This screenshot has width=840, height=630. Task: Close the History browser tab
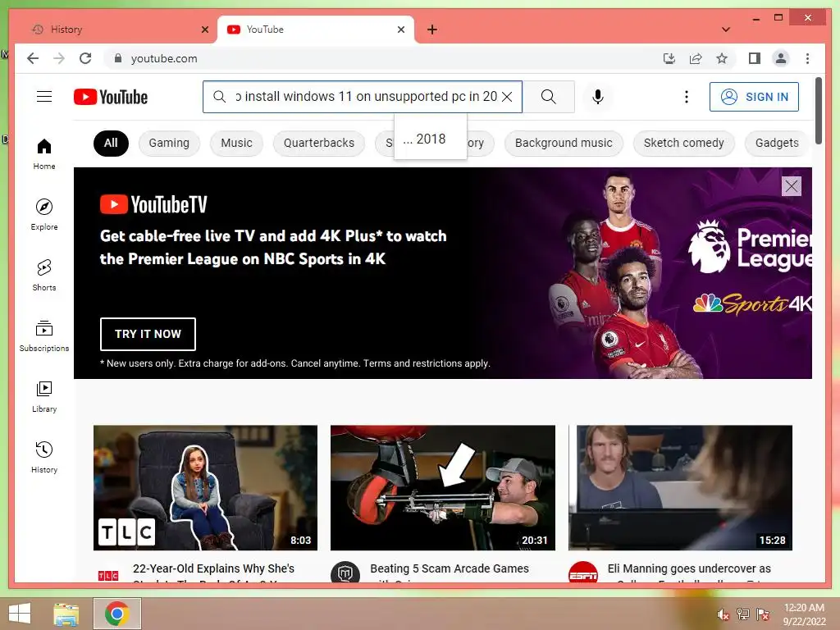tap(204, 30)
